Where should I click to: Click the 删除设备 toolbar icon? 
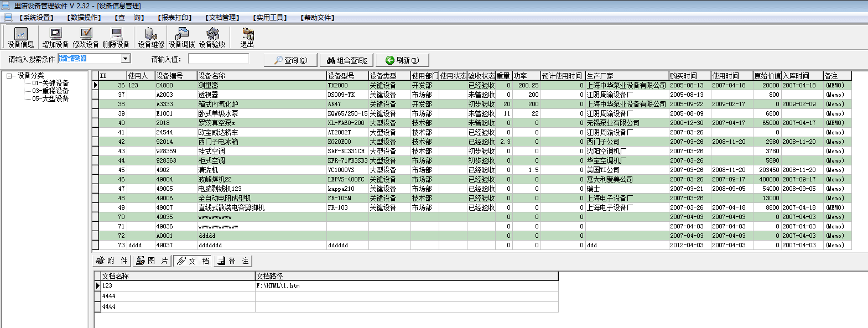(116, 37)
